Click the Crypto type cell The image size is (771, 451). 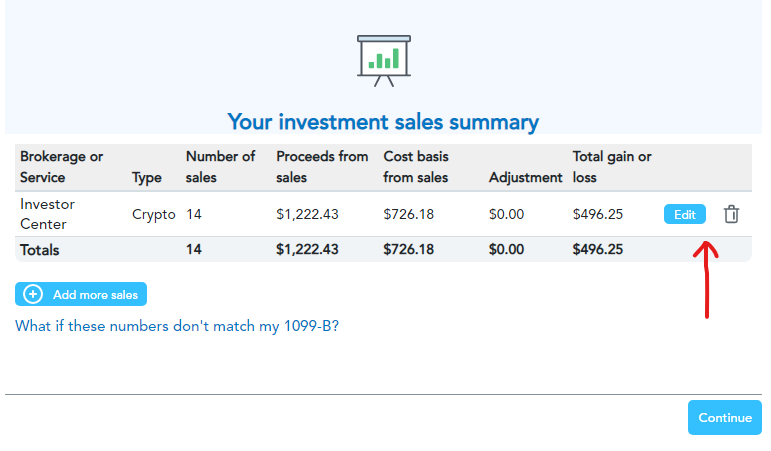[x=154, y=214]
